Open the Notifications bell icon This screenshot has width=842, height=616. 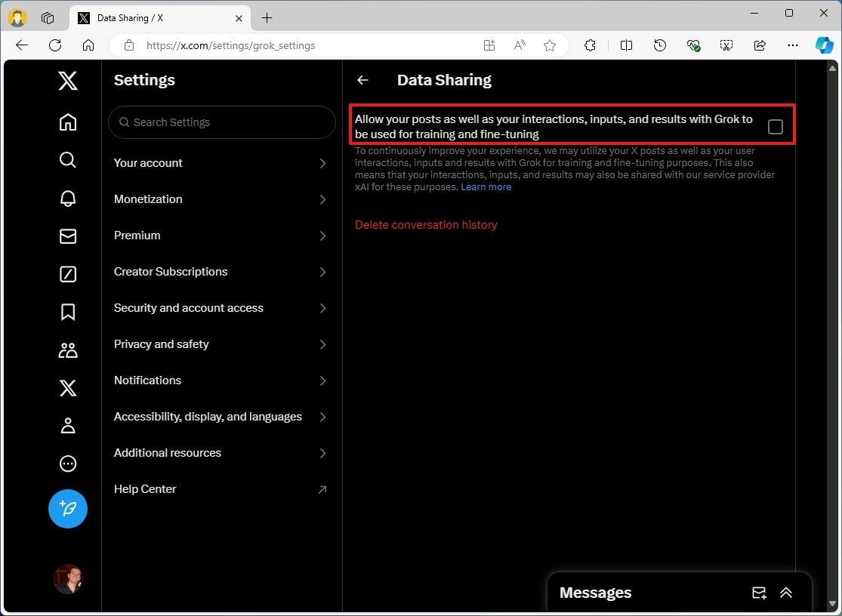68,198
